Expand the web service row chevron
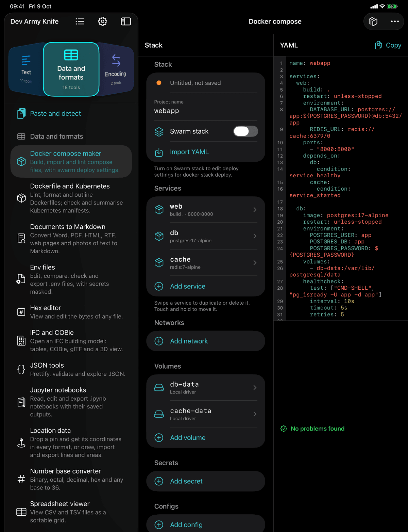This screenshot has width=408, height=532. [255, 210]
